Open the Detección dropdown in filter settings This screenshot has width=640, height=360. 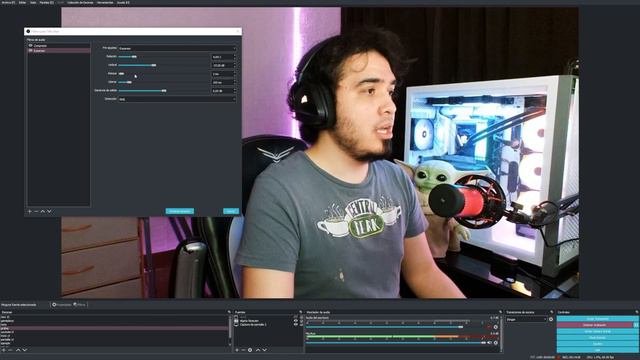coord(177,99)
